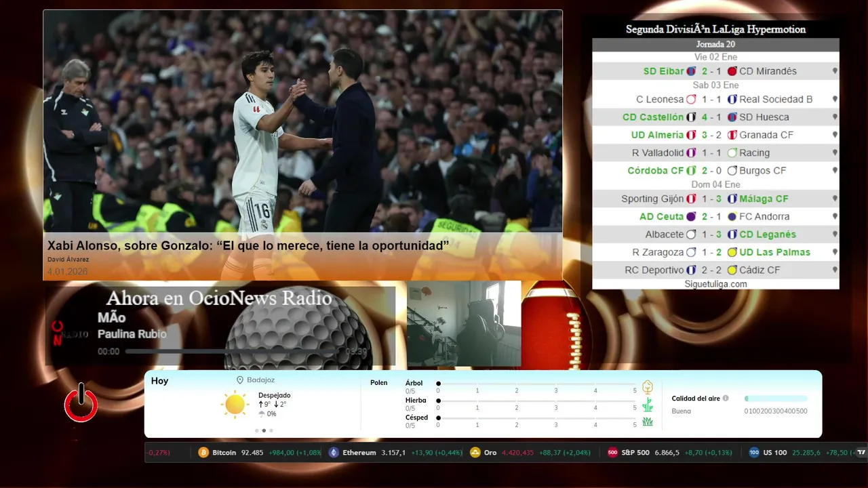Screen dimensions: 868x488
Task: Click the Hierba pollen level slider
Action: coord(536,401)
